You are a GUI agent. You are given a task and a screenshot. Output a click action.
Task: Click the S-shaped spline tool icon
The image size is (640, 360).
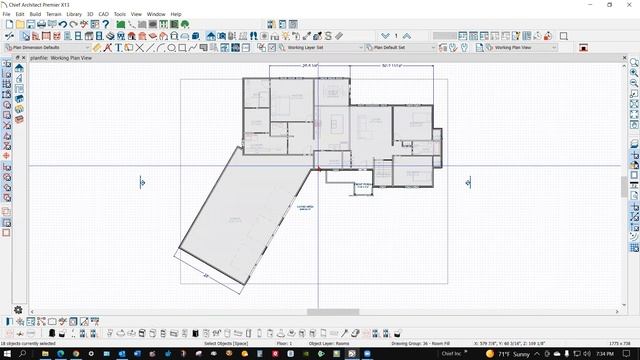pos(328,36)
